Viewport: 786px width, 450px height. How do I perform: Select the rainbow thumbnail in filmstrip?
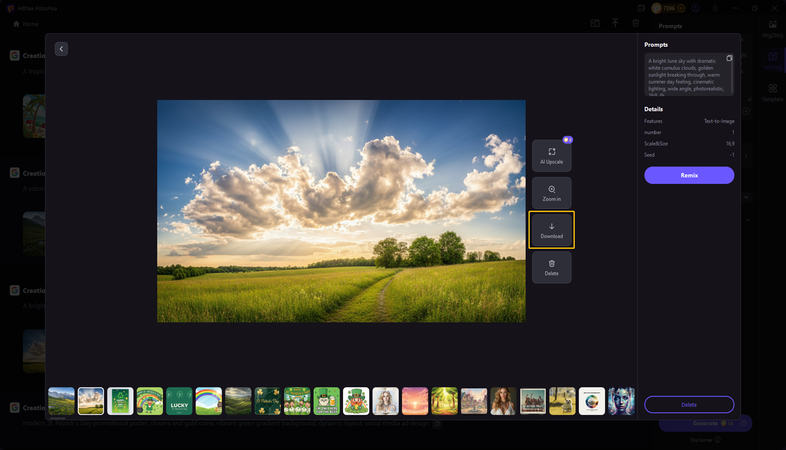pyautogui.click(x=209, y=401)
